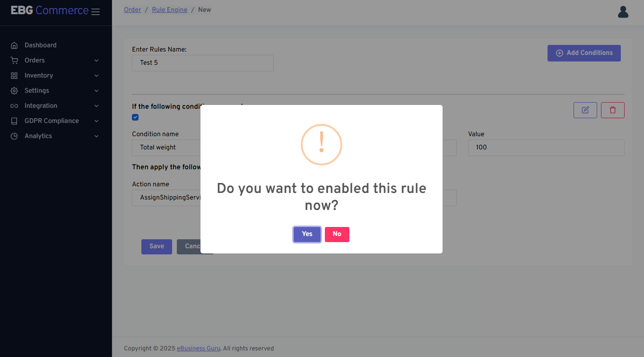644x357 pixels.
Task: Click the Orders cart icon
Action: [14, 61]
